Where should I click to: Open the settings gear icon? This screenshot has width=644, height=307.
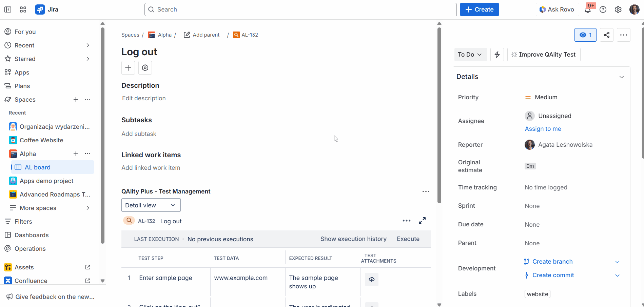click(x=618, y=9)
